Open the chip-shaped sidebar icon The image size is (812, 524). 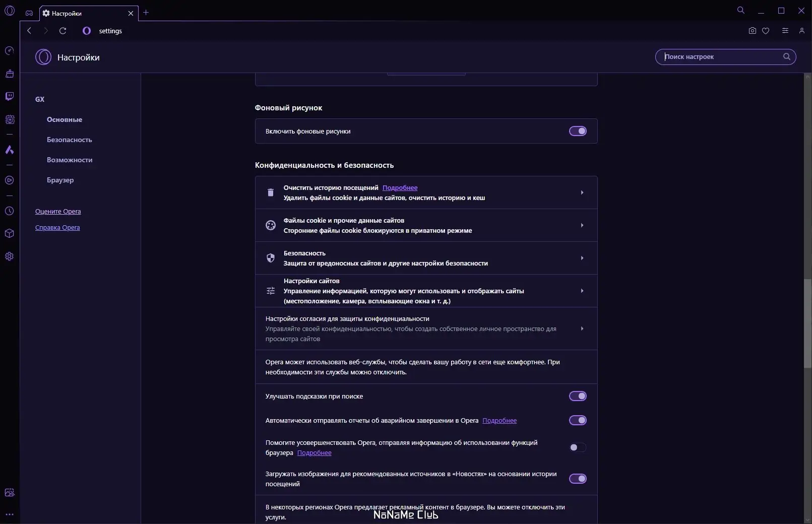point(9,119)
